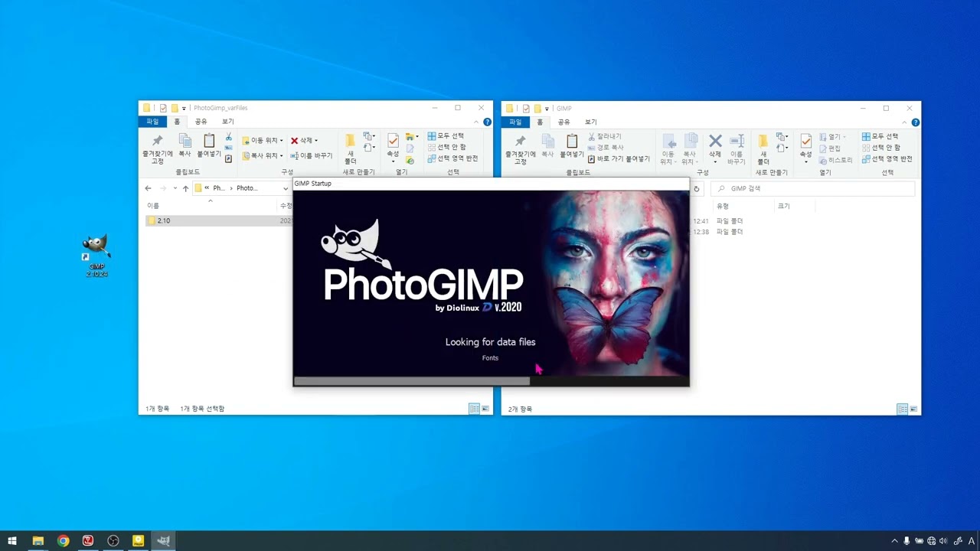Click Paste icon in GIMP explorer window
The image size is (980, 551).
click(571, 145)
